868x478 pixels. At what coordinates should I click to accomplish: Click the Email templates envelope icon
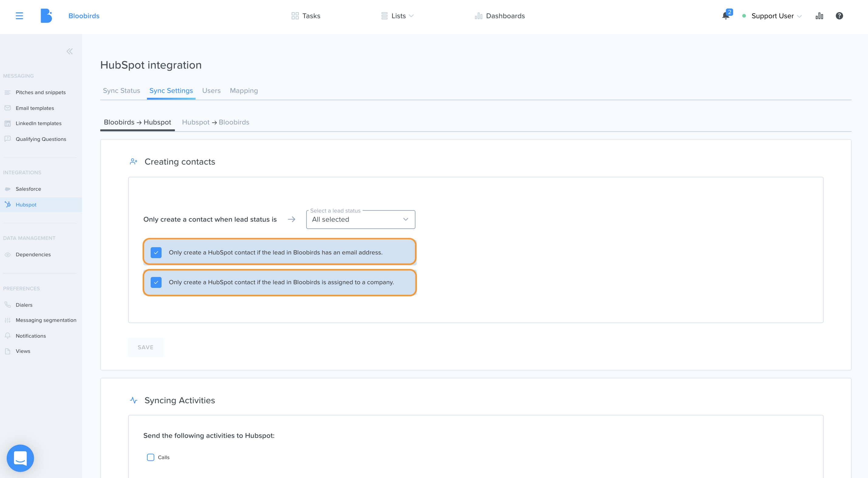point(7,108)
